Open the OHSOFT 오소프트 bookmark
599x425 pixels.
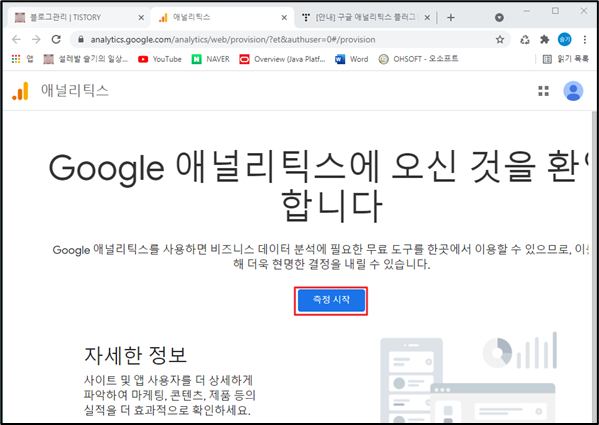click(418, 59)
